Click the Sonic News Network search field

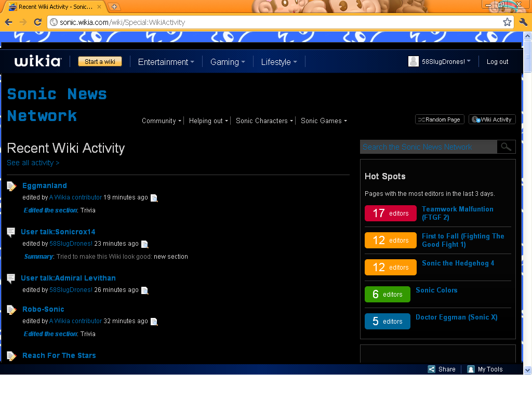tap(428, 147)
